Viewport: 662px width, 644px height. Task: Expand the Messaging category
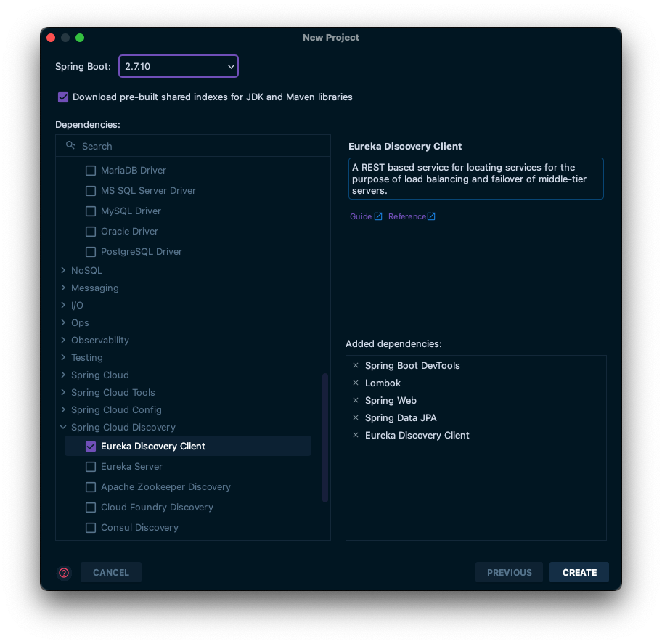click(x=63, y=288)
